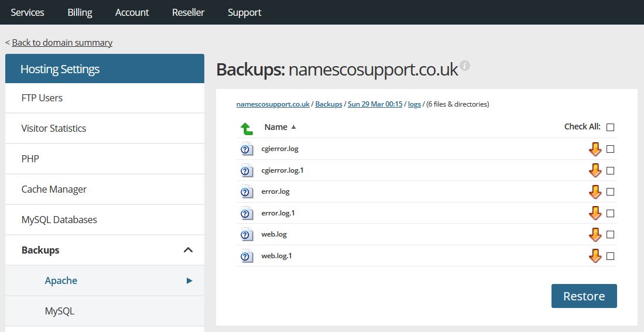The height and width of the screenshot is (332, 644).
Task: Go back to domain summary
Action: coord(62,42)
